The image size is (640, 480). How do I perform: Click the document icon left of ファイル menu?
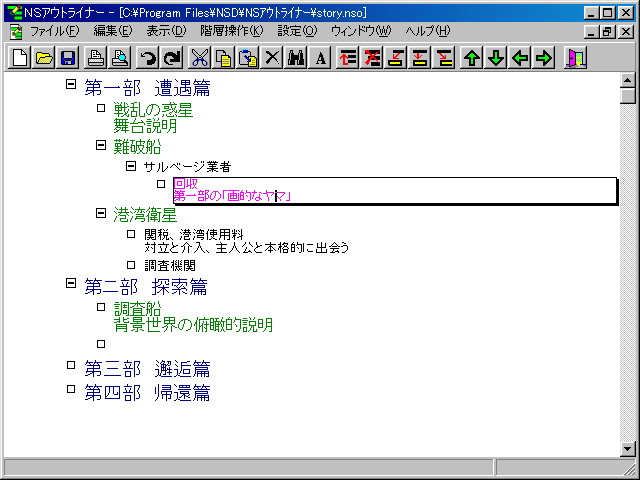[x=16, y=32]
